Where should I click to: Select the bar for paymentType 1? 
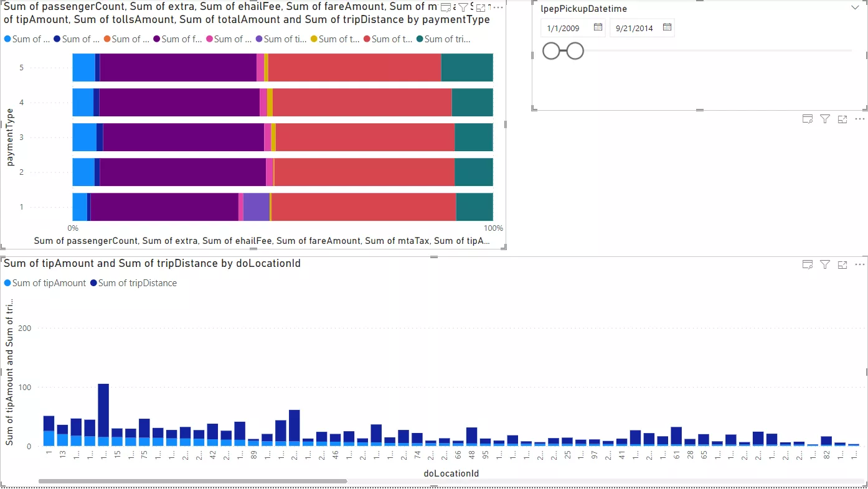[280, 207]
